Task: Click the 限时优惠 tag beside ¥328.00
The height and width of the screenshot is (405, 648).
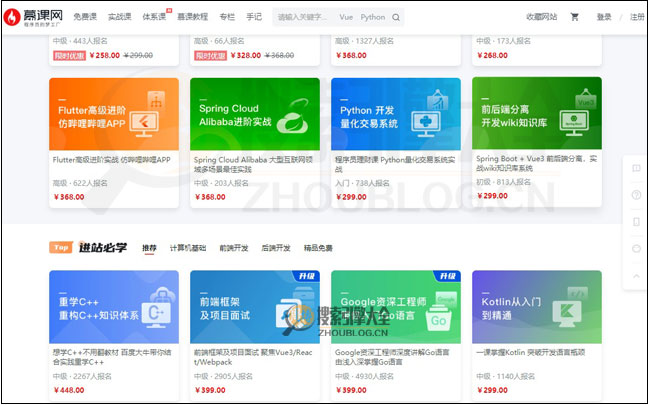Action: point(210,55)
